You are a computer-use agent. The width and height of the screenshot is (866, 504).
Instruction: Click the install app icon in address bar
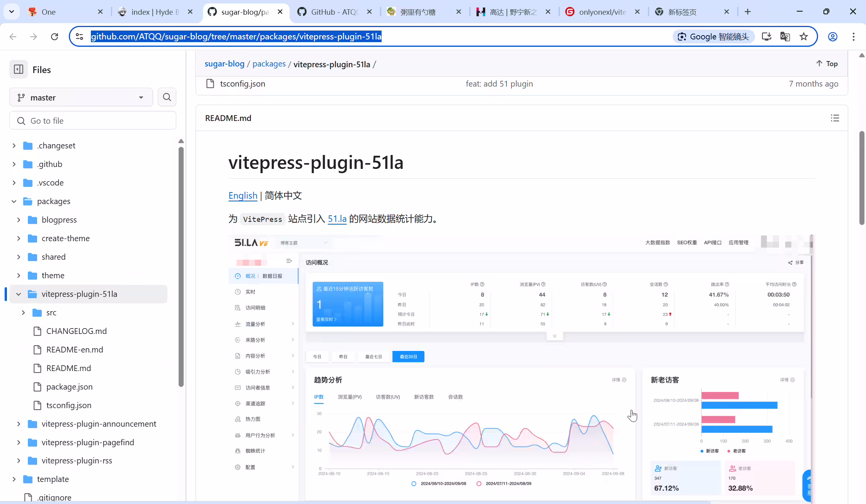click(x=766, y=37)
